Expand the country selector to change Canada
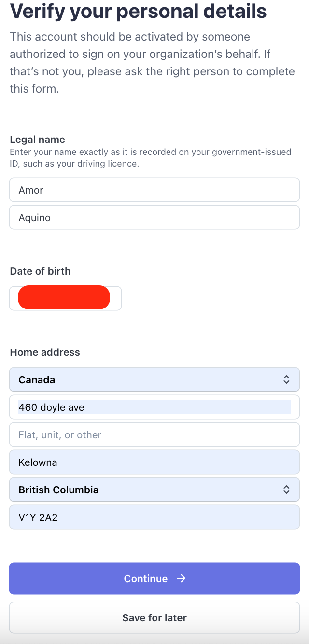This screenshot has height=644, width=309. tap(154, 379)
